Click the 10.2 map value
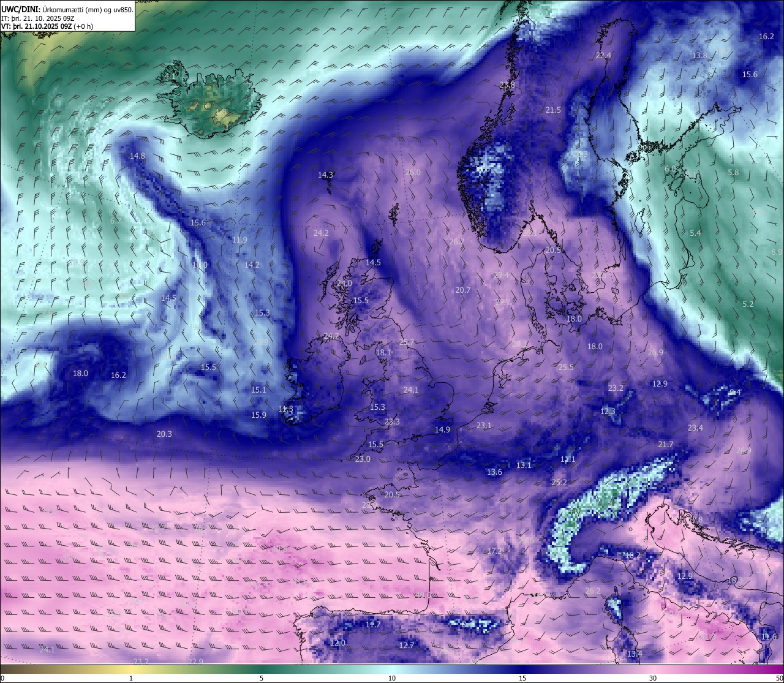This screenshot has width=784, height=683. pos(632,555)
